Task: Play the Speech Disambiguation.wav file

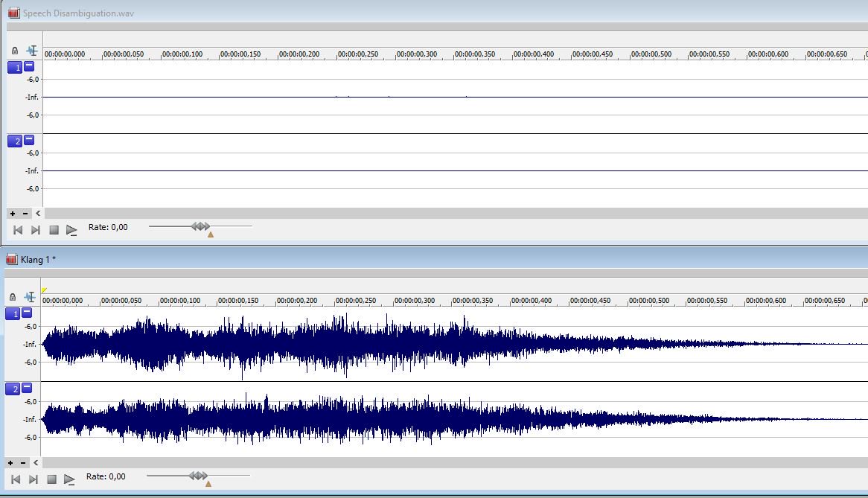Action: tap(71, 230)
